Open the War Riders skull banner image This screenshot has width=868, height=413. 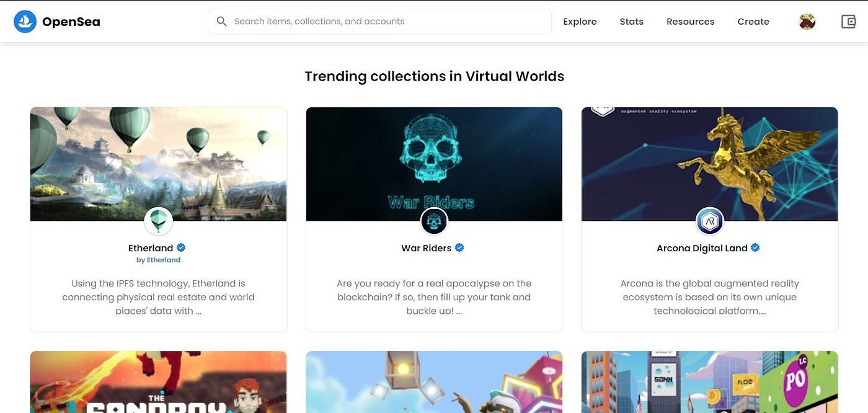[x=434, y=164]
